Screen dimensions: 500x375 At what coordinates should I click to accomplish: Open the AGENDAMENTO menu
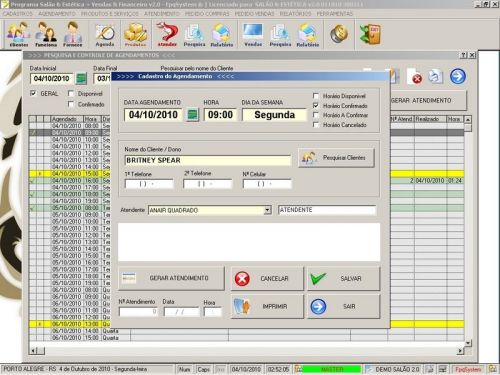(57, 14)
